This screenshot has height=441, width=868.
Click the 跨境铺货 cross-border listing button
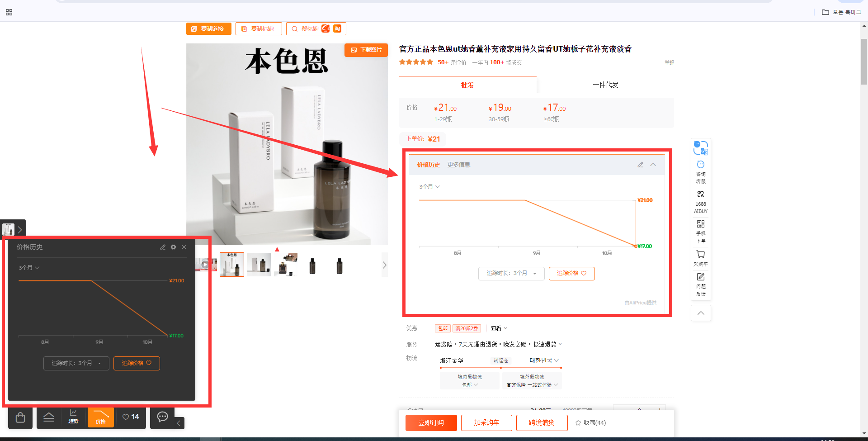(x=542, y=422)
